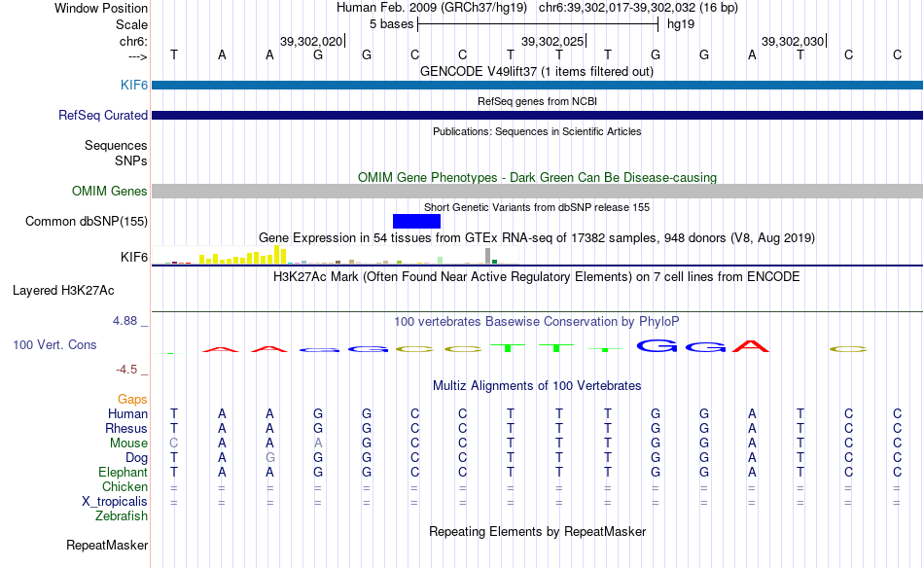Click the Layered H3K27Ac track label

[x=63, y=290]
